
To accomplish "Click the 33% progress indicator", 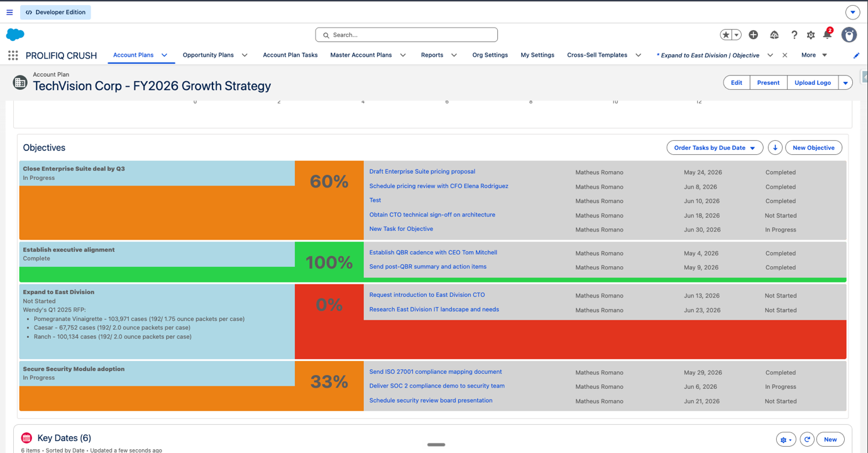I will click(329, 382).
